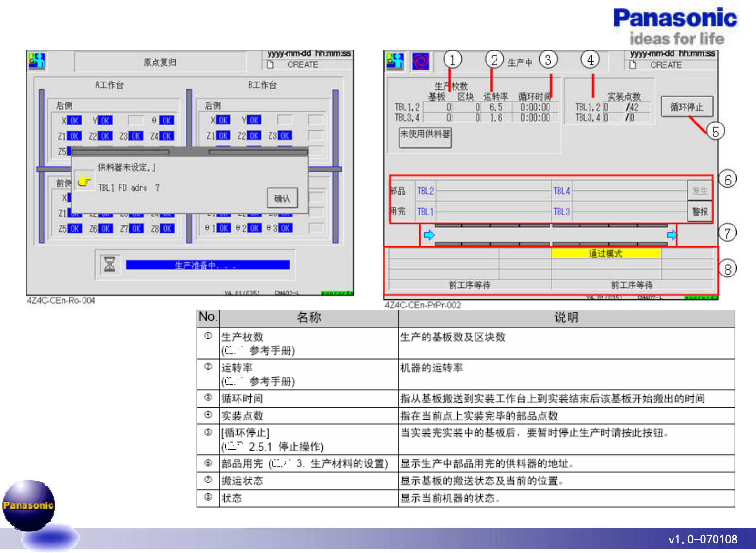The image size is (756, 553).
Task: Click the A工作台 front Z6 OK indicator
Action: point(105,229)
